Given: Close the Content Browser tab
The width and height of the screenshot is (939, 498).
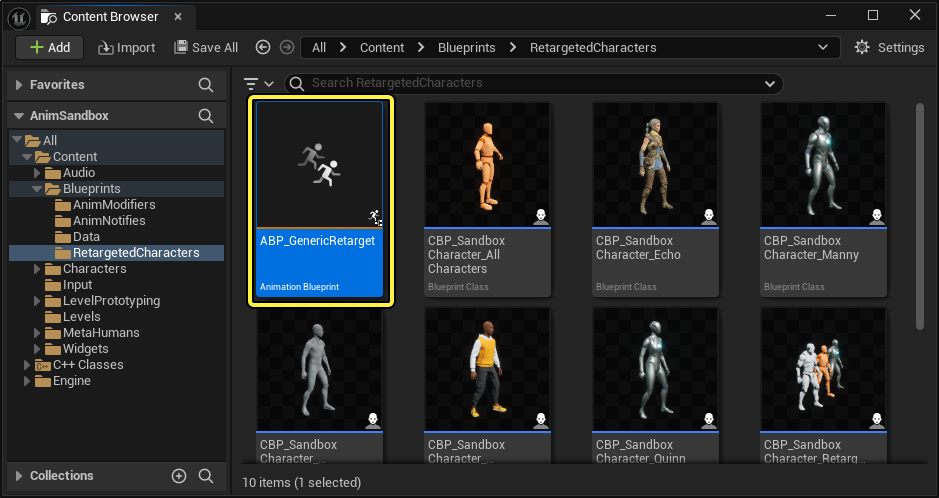Looking at the screenshot, I should click(x=178, y=17).
